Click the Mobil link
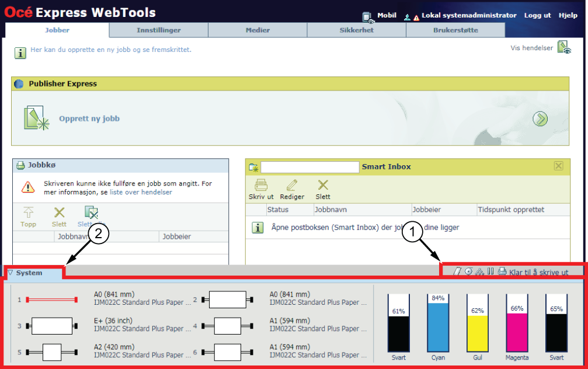The height and width of the screenshot is (369, 588). (387, 15)
